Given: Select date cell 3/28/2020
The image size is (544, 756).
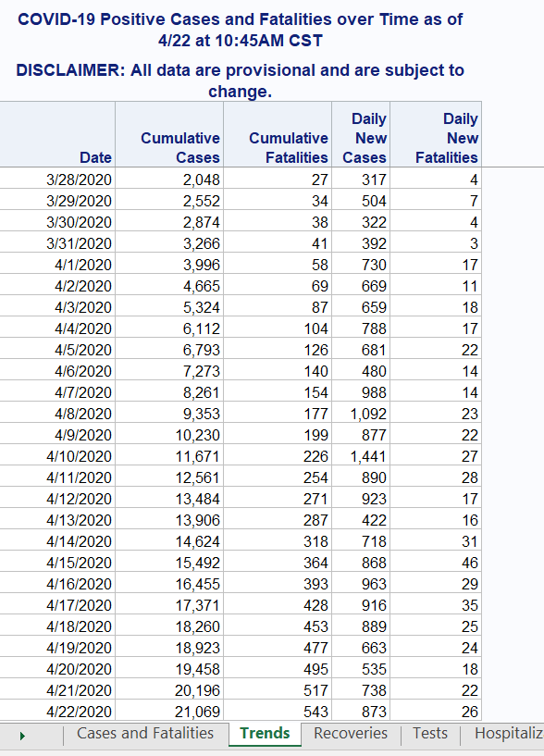Looking at the screenshot, I should pos(57,180).
